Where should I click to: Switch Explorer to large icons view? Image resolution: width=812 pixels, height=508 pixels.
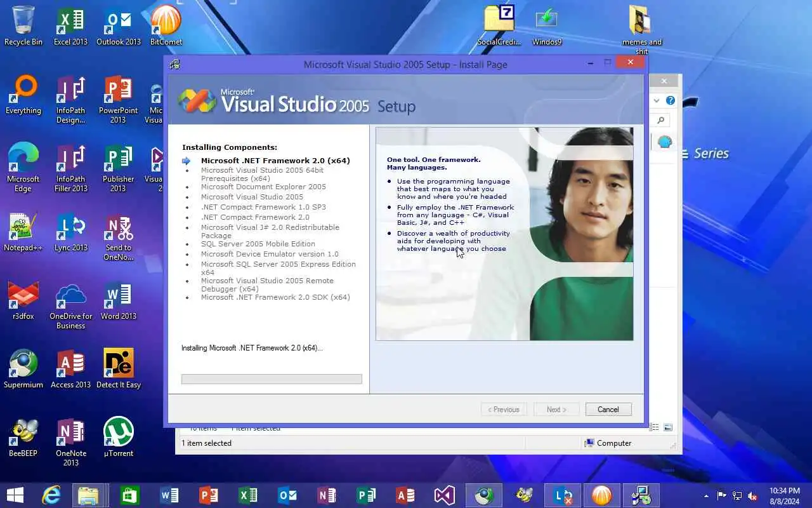pyautogui.click(x=668, y=428)
